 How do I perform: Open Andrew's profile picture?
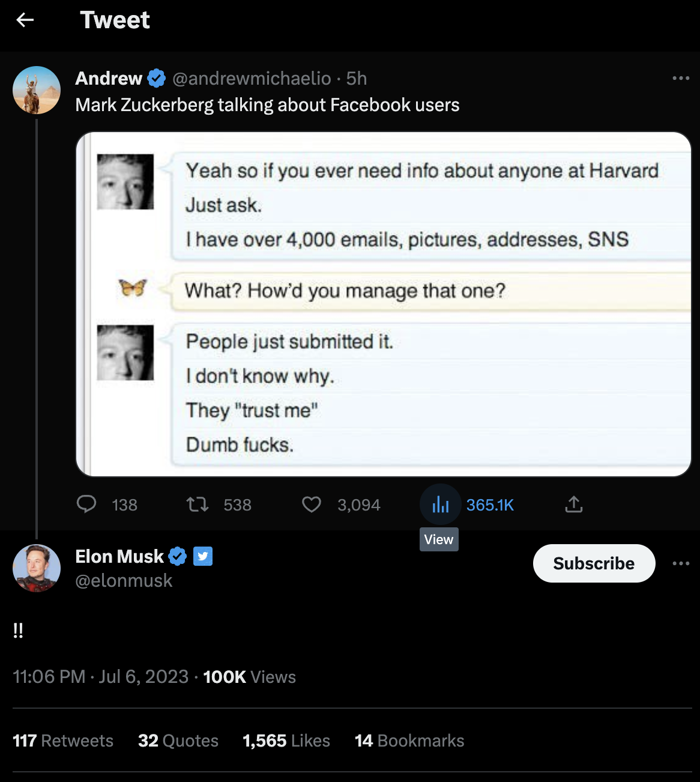click(x=37, y=90)
